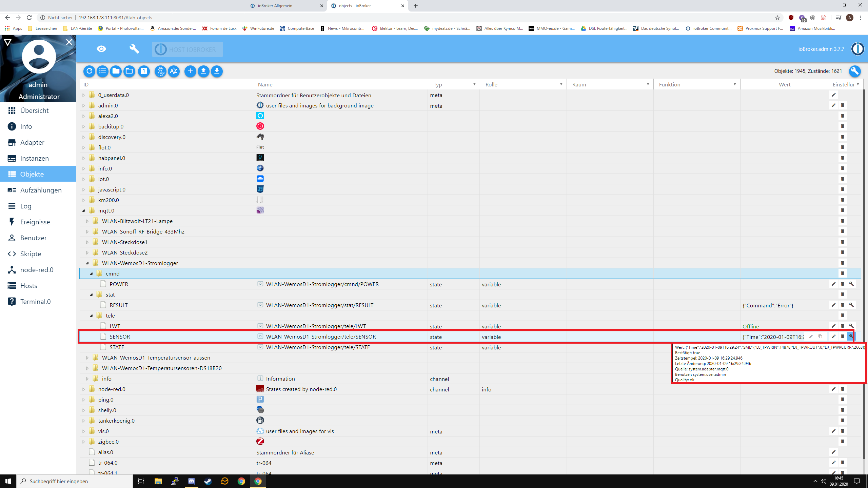Expand all nodes with outlined folder icon
Screen dimensions: 868x488
click(x=129, y=71)
